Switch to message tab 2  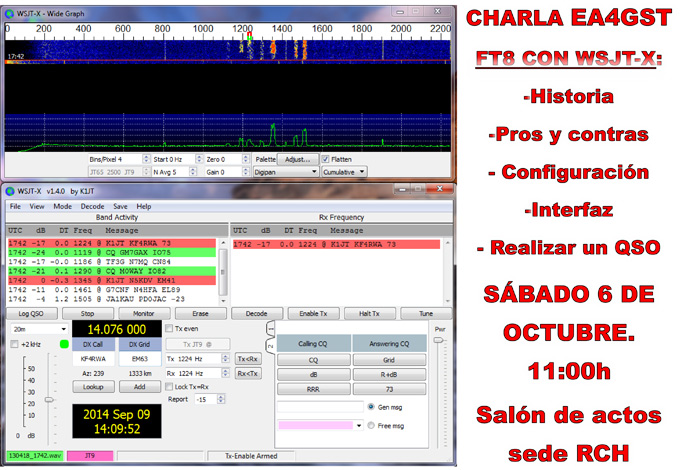tap(270, 346)
